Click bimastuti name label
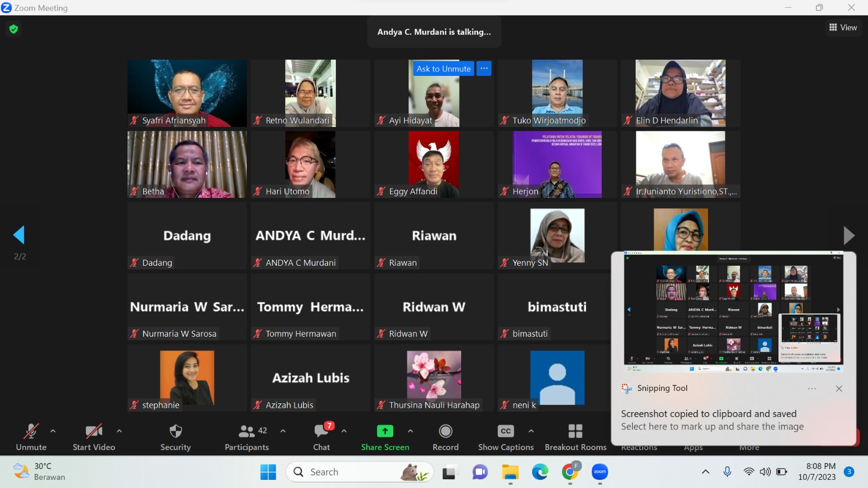868x488 pixels. coord(530,333)
